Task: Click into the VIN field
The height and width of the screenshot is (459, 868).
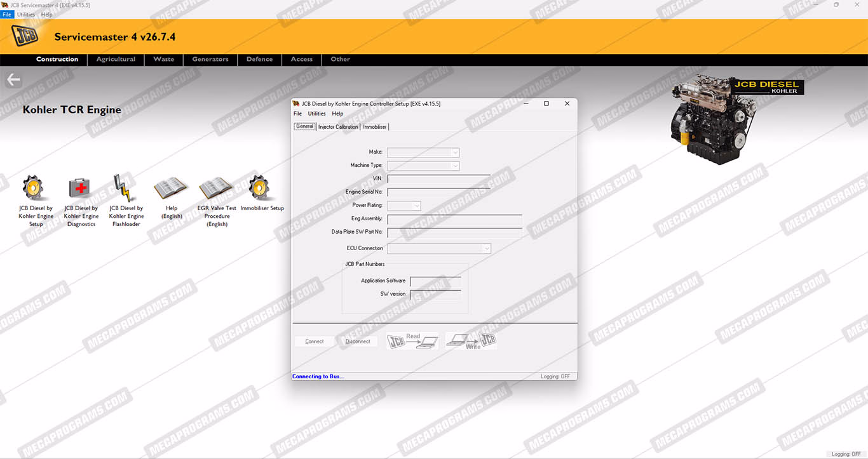Action: [x=439, y=179]
